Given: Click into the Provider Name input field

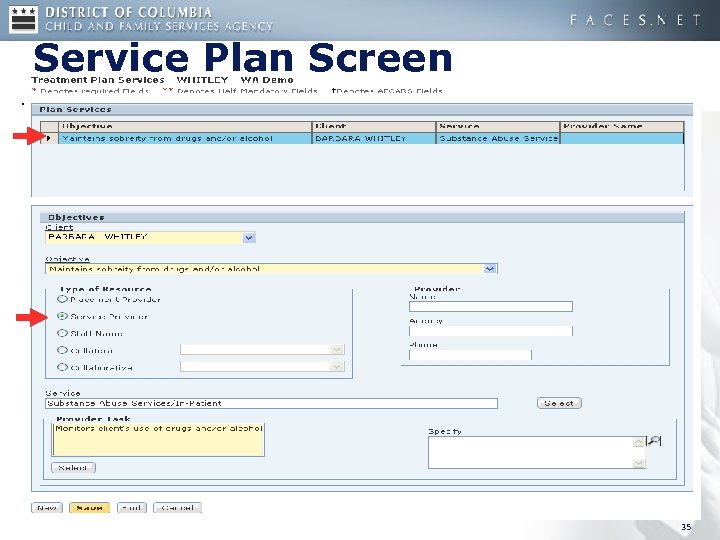Looking at the screenshot, I should [491, 306].
